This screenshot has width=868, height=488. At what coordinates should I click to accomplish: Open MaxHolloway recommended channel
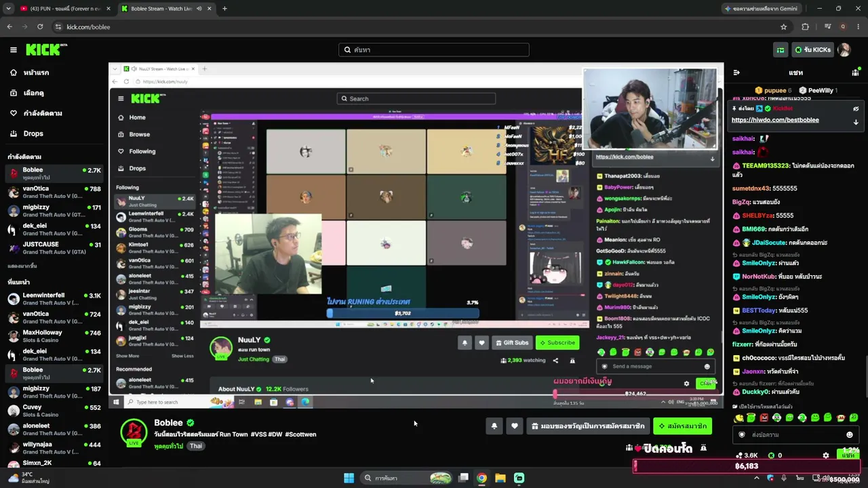(54, 336)
